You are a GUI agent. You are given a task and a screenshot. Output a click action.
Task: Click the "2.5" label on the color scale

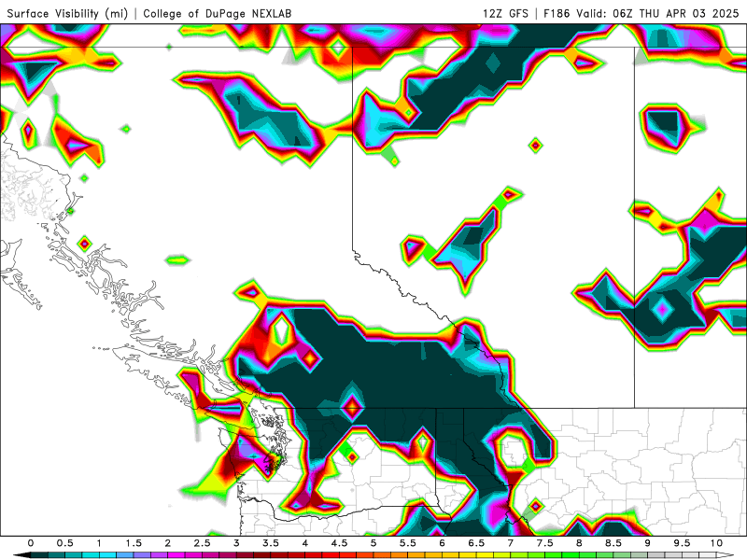click(x=202, y=543)
